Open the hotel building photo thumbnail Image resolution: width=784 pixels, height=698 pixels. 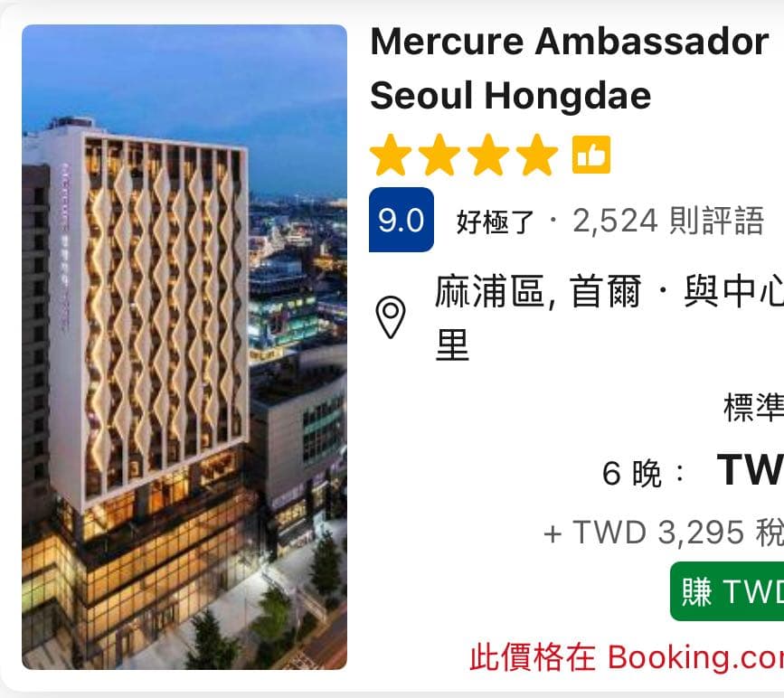184,347
